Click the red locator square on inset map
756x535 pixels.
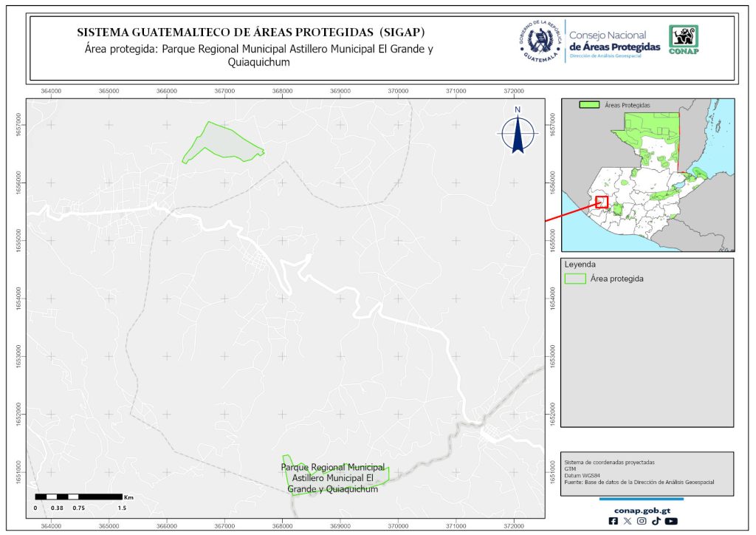pos(601,201)
